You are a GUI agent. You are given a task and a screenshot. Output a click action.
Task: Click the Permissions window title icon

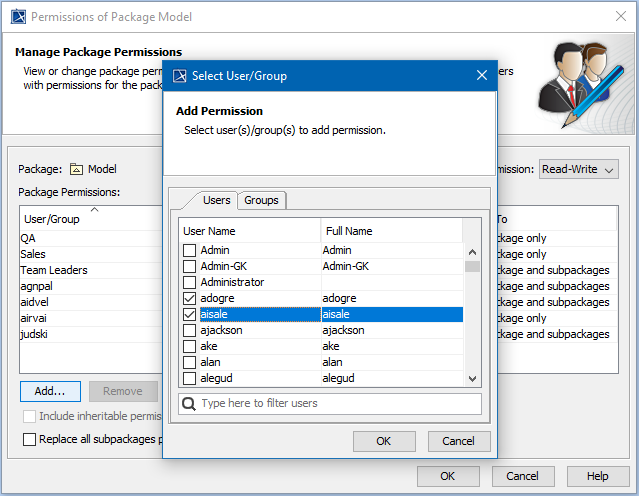[x=17, y=17]
